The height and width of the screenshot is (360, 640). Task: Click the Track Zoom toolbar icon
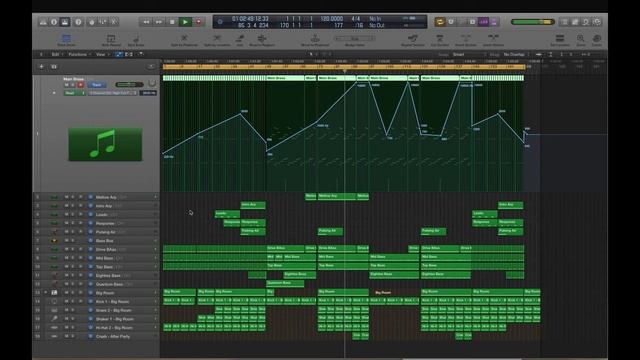(x=66, y=40)
